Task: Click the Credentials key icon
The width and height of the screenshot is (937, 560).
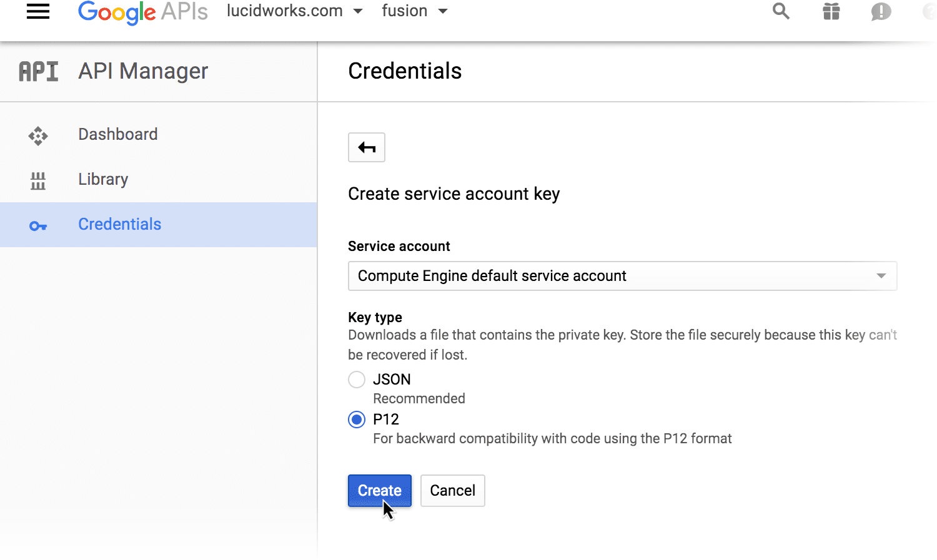Action: tap(38, 225)
